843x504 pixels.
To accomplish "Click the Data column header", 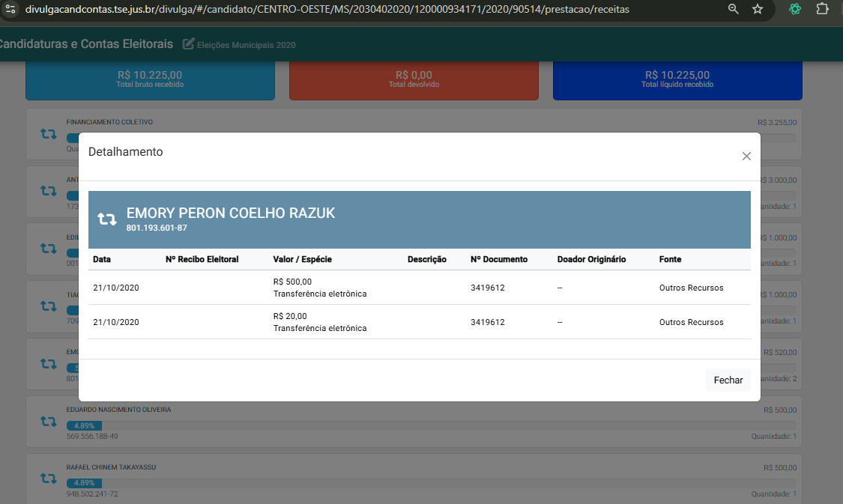I will pos(102,259).
